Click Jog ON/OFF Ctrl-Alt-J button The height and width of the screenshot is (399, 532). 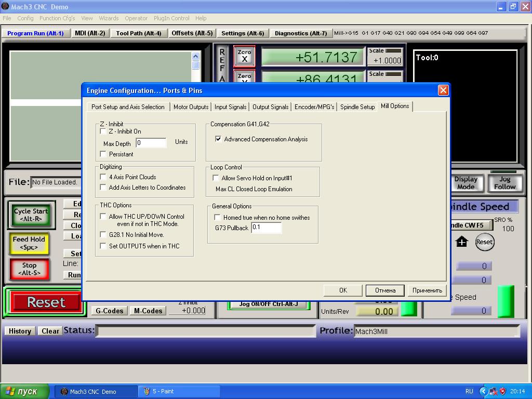pyautogui.click(x=269, y=304)
